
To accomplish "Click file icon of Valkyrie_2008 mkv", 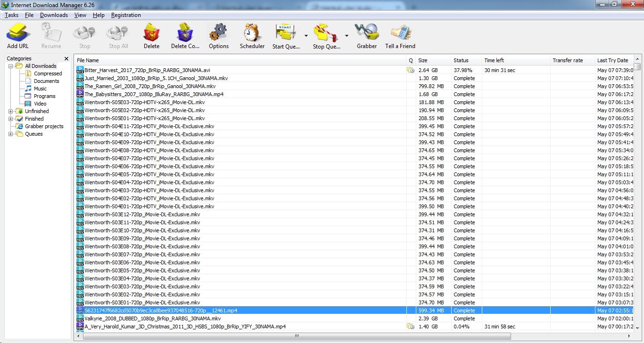I will [80, 318].
